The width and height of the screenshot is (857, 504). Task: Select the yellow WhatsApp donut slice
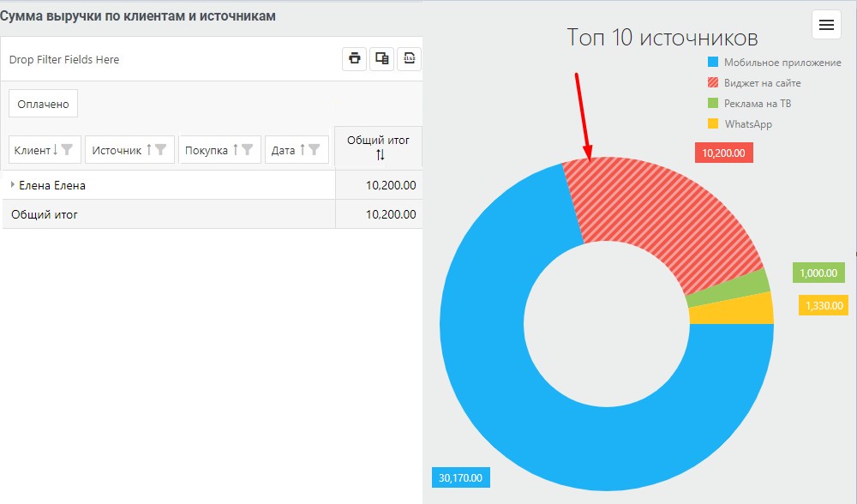(731, 310)
